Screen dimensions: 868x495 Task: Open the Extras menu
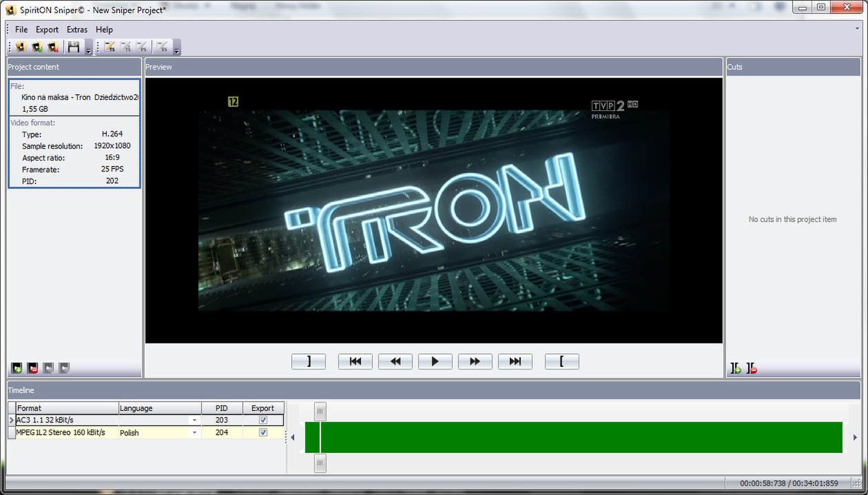77,30
